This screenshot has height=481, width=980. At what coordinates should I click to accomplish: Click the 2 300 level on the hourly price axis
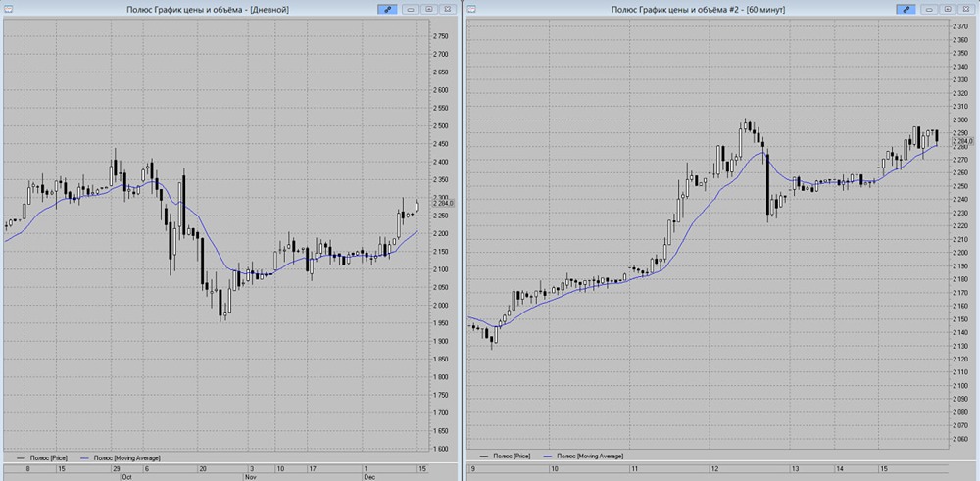(x=959, y=120)
